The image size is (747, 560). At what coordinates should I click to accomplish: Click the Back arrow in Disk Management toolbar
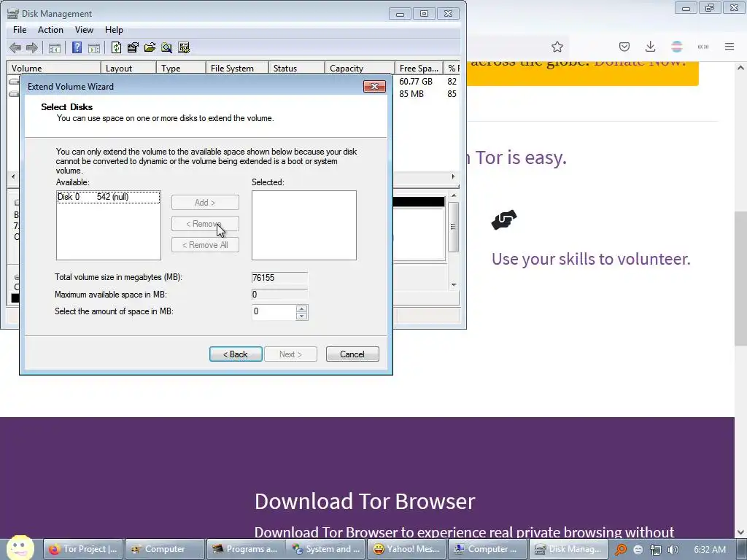pyautogui.click(x=15, y=47)
